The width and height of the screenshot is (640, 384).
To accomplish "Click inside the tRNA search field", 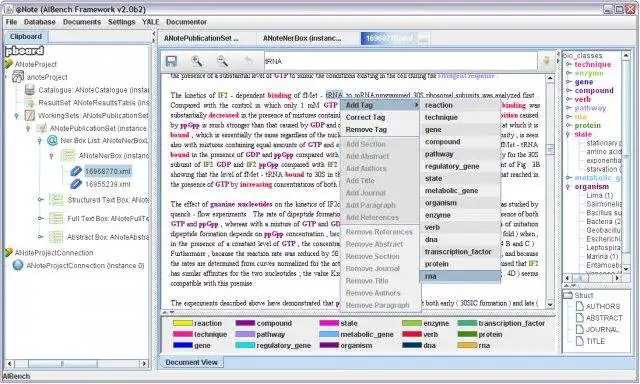I will 400,61.
